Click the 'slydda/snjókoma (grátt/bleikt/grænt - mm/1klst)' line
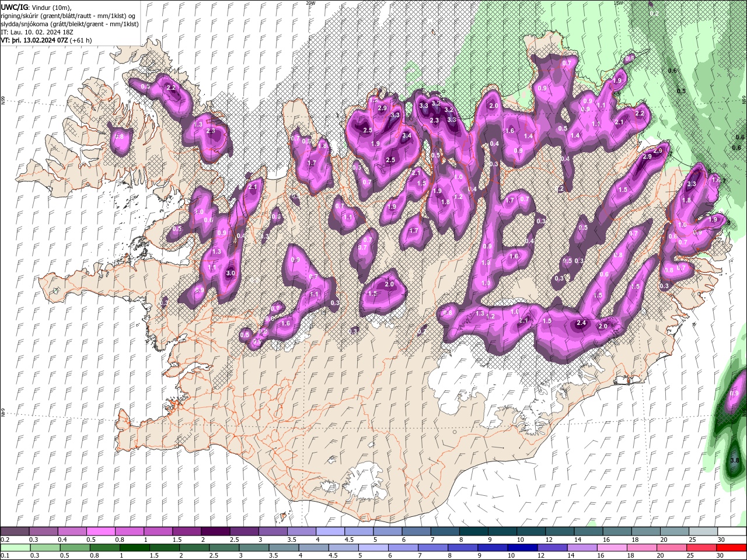 tap(69, 24)
